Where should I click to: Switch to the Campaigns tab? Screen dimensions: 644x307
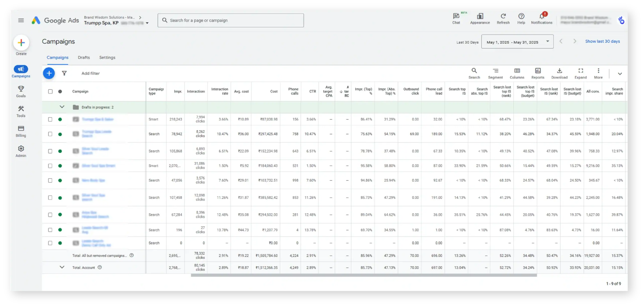[x=57, y=58]
